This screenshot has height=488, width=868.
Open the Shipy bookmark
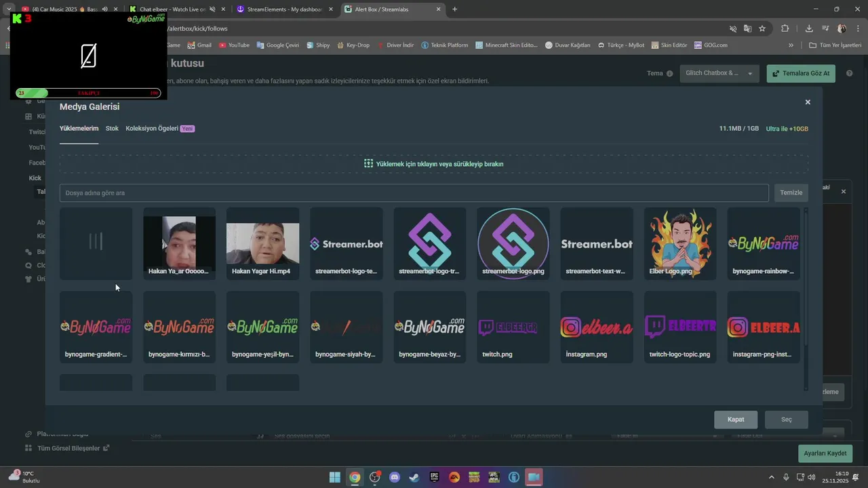(318, 45)
